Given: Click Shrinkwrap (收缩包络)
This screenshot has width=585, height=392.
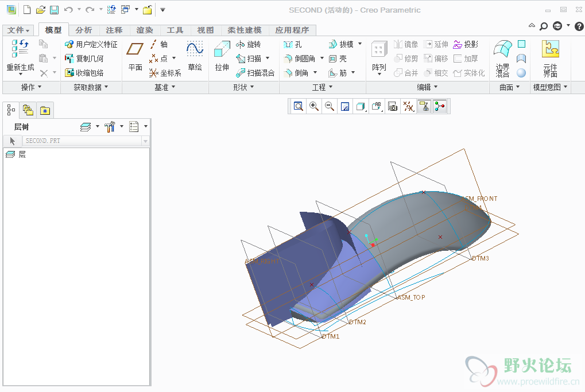Looking at the screenshot, I should click(x=84, y=73).
